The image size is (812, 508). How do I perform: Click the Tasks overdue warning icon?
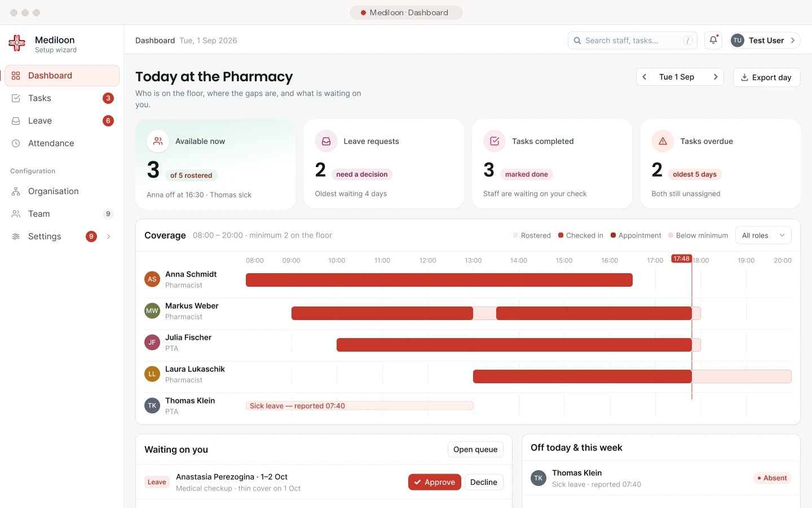click(x=663, y=141)
